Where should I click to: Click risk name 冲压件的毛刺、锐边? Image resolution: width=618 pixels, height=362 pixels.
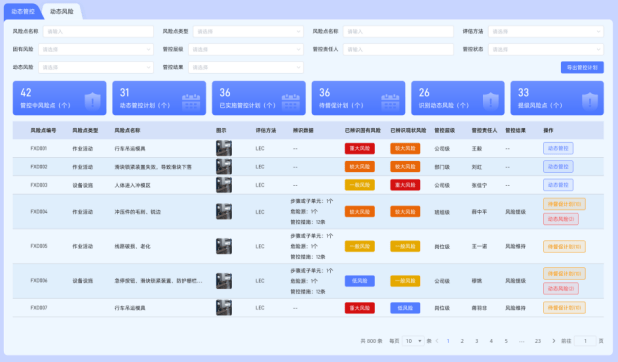pos(138,212)
